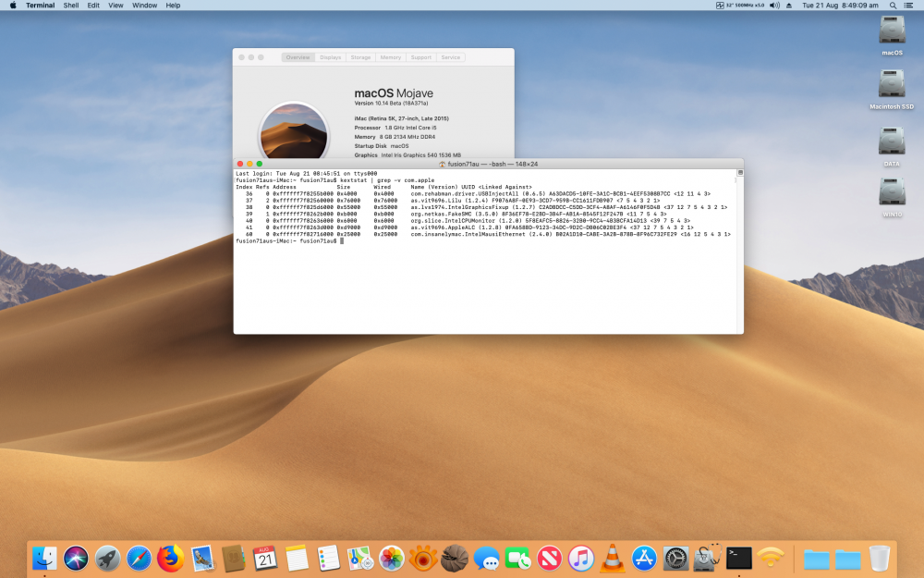Open System Preferences gear in dock
The height and width of the screenshot is (578, 924).
[x=675, y=558]
